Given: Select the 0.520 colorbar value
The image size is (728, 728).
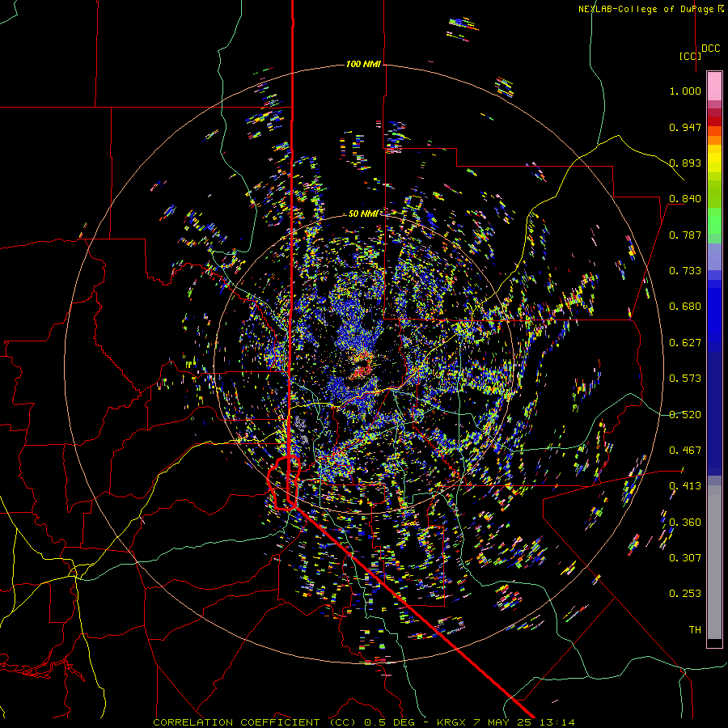Looking at the screenshot, I should click(x=685, y=415).
